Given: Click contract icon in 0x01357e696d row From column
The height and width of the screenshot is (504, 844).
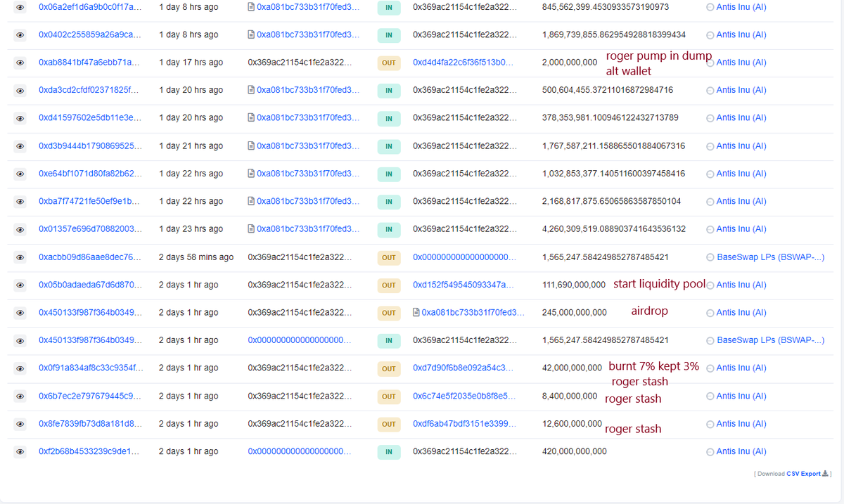Looking at the screenshot, I should 251,229.
